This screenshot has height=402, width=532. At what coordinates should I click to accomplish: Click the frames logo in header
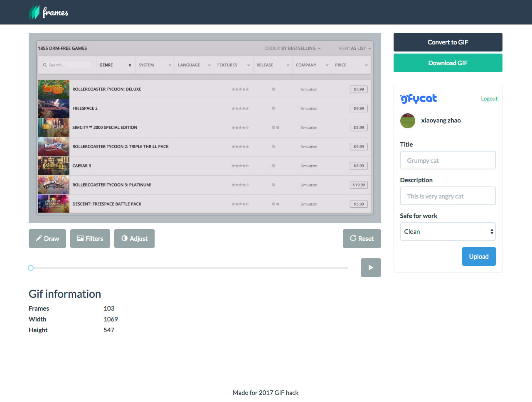[49, 12]
